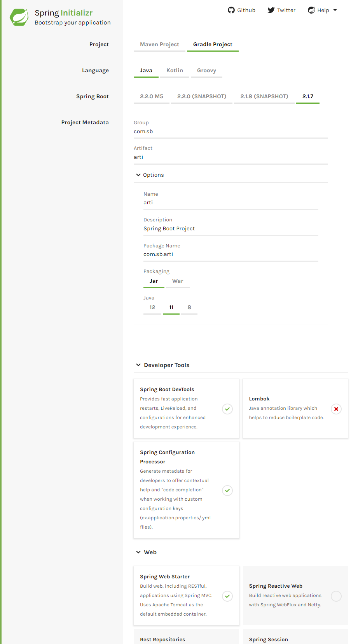The height and width of the screenshot is (644, 351).
Task: Select Spring Boot 2.1.7 version
Action: tap(308, 97)
